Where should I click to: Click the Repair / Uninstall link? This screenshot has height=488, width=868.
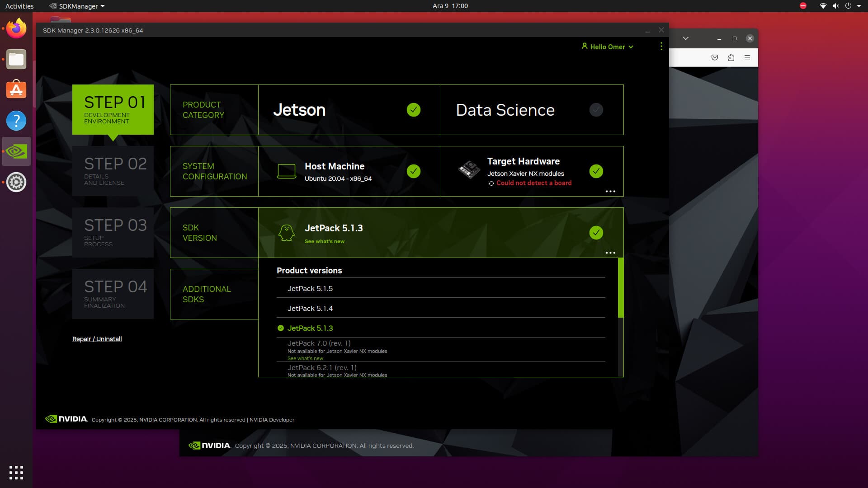(x=97, y=339)
